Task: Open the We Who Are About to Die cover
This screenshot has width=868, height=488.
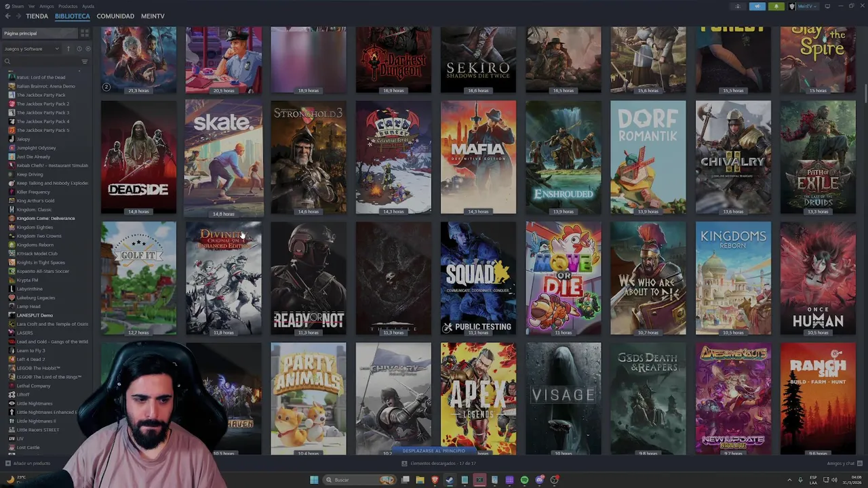Action: click(648, 279)
